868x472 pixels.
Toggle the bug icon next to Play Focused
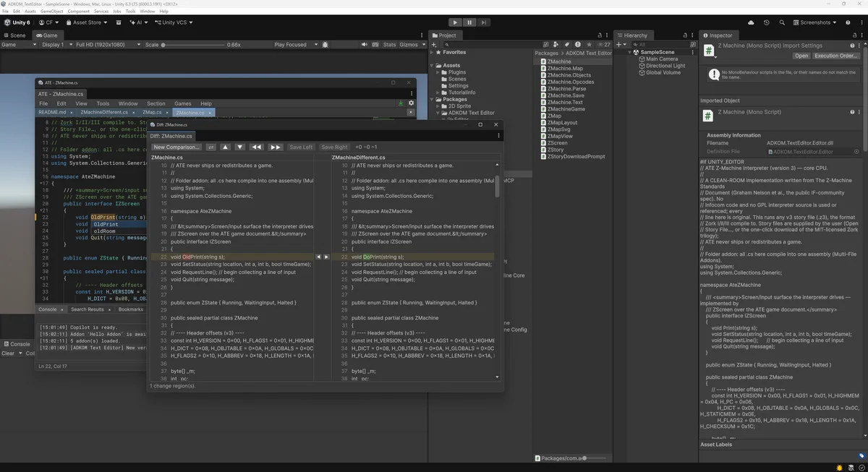325,45
